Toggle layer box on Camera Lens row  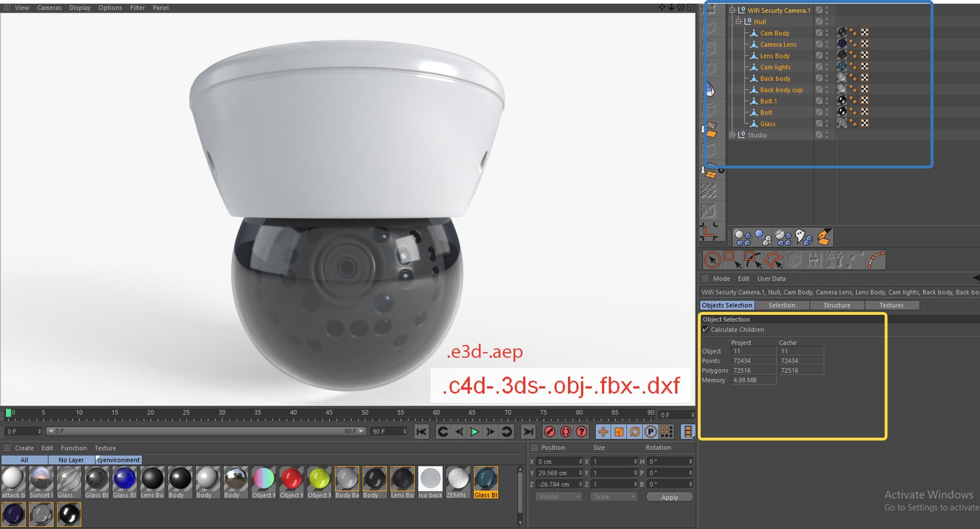click(819, 44)
